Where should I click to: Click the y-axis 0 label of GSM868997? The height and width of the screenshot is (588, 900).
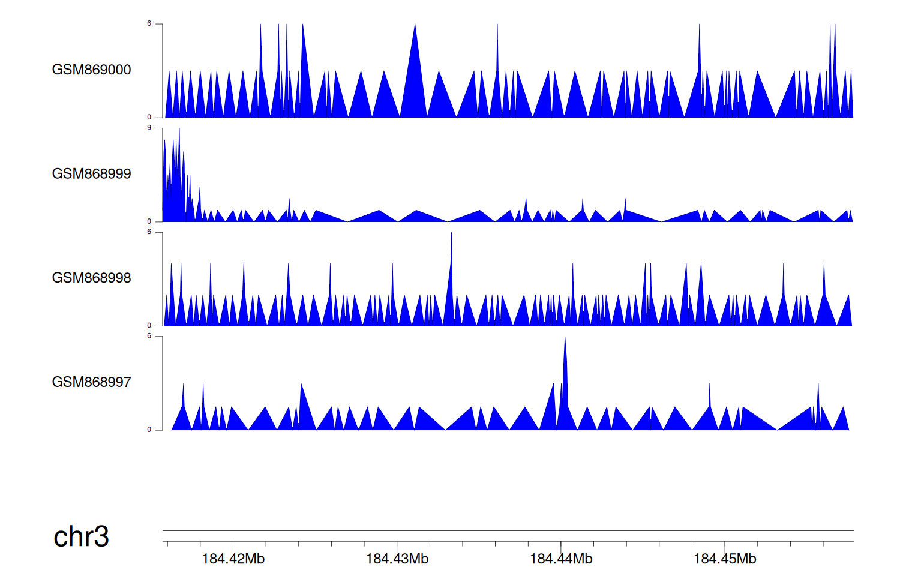pos(149,430)
